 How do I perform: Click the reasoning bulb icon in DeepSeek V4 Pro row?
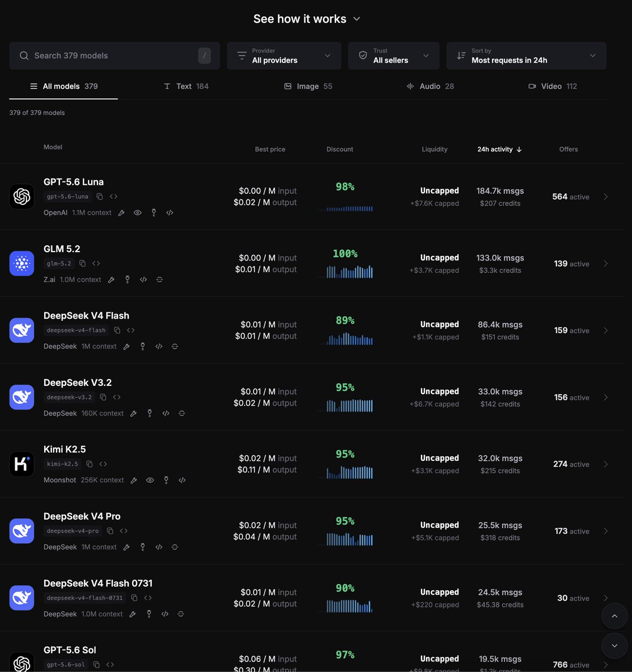[x=143, y=547]
